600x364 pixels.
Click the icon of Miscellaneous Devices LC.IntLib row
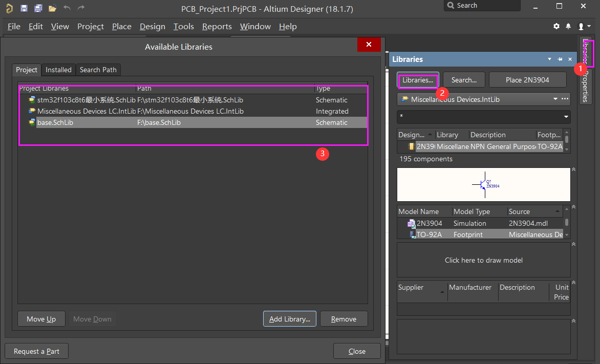tap(32, 112)
